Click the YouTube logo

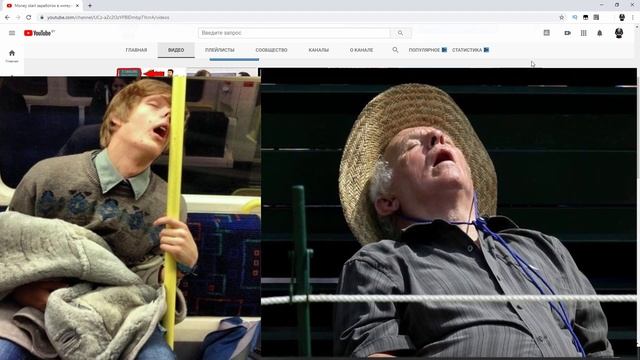point(39,33)
